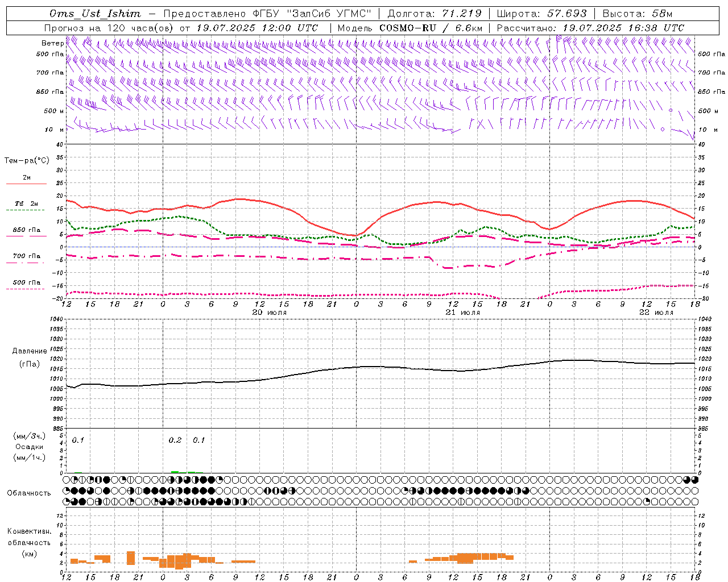Click the dotted line sample under 500 гПа legend
This screenshot has height=582, width=728.
point(26,289)
